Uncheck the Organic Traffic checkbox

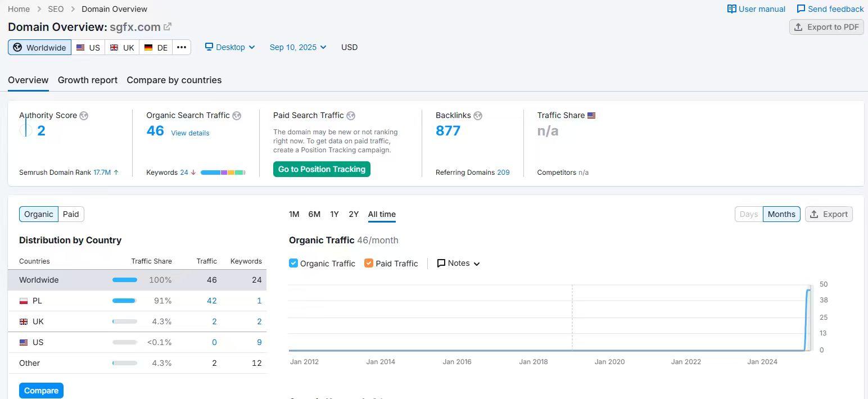(293, 263)
